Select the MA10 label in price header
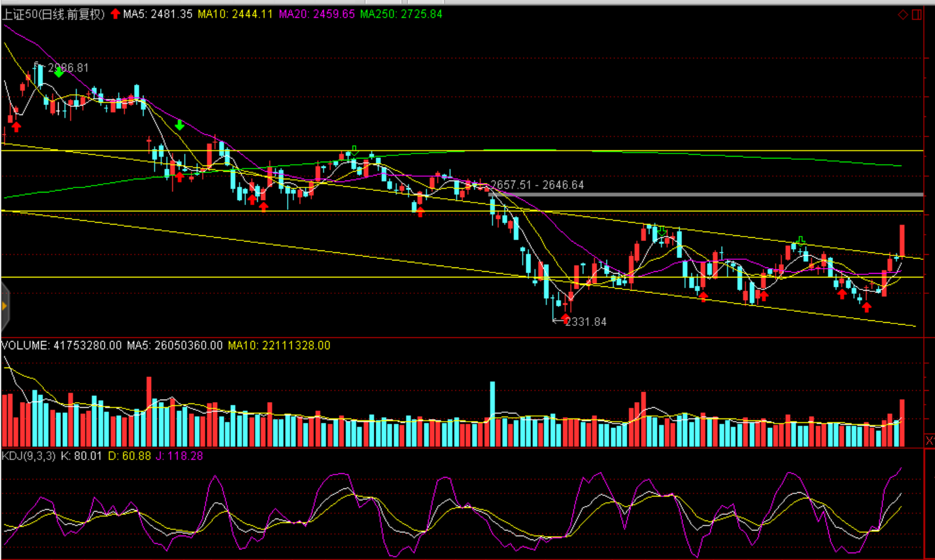Image resolution: width=935 pixels, height=560 pixels. [x=235, y=14]
